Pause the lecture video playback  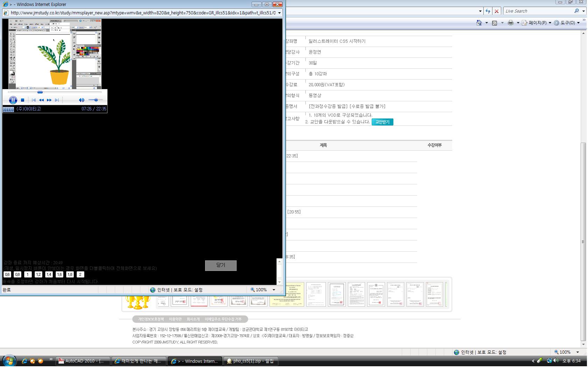pyautogui.click(x=13, y=100)
